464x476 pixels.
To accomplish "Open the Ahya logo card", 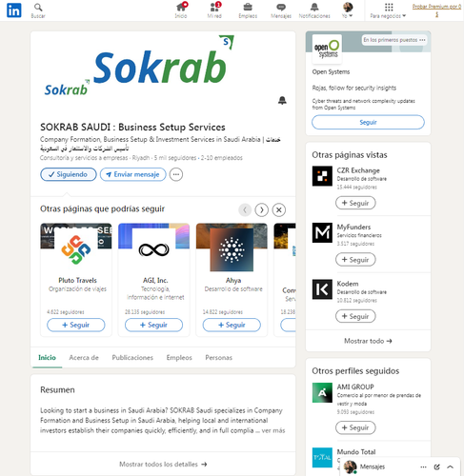I will (x=232, y=249).
